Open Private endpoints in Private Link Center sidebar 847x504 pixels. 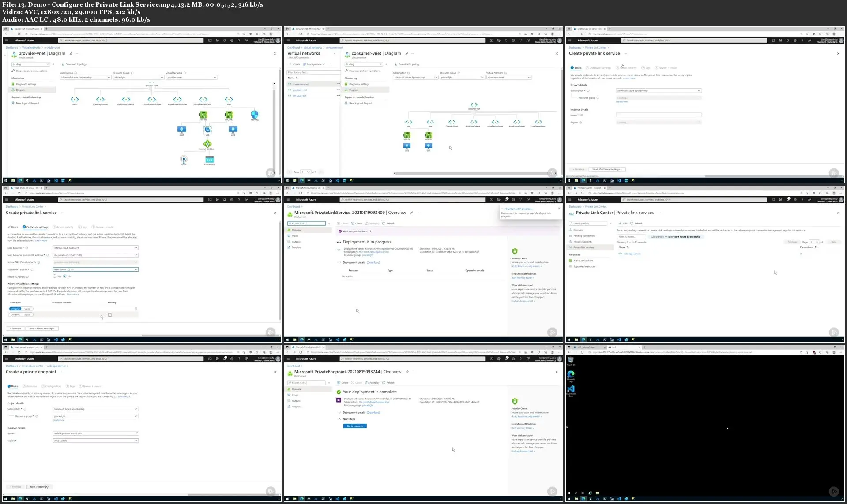click(x=582, y=242)
